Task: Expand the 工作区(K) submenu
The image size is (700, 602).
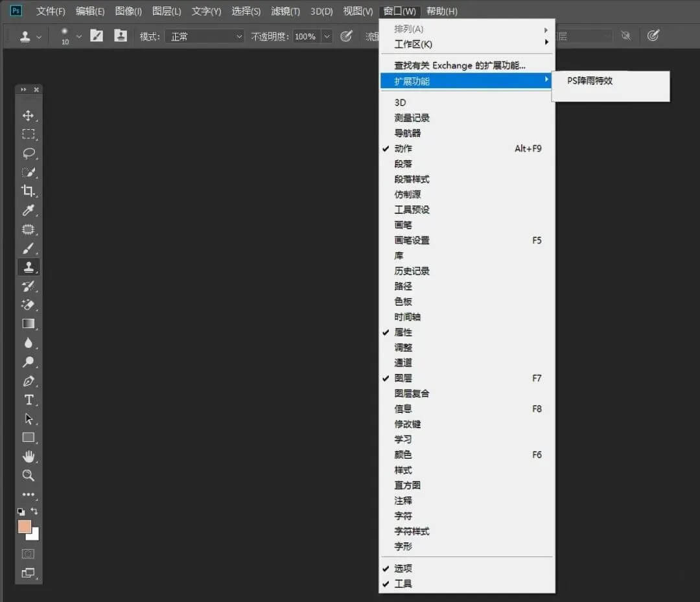Action: coord(467,44)
